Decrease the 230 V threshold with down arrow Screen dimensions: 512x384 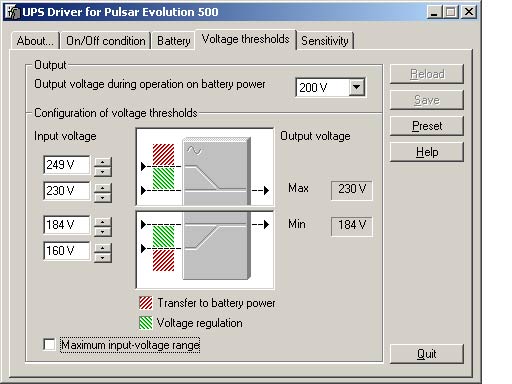click(x=103, y=198)
